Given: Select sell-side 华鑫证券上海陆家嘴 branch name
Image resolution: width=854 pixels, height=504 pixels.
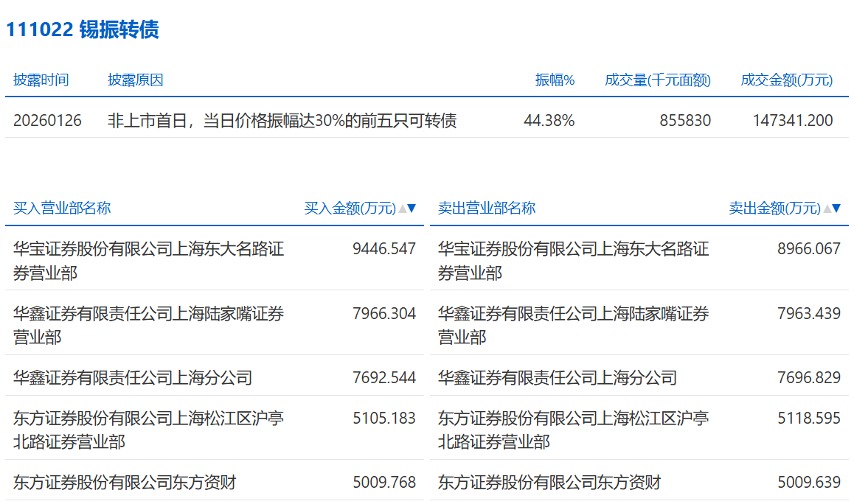Looking at the screenshot, I should click(574, 325).
